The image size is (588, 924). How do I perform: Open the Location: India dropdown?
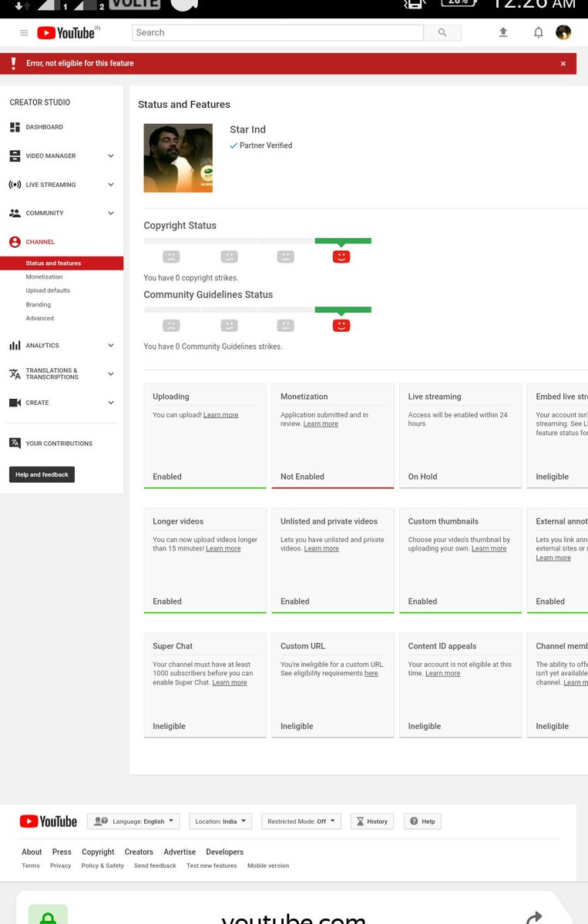click(220, 822)
